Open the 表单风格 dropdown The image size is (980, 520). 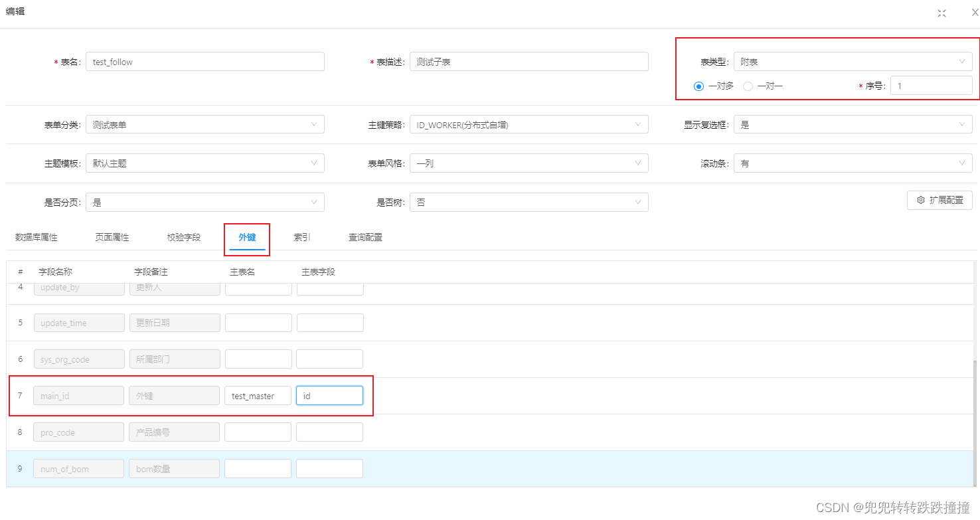(x=529, y=163)
